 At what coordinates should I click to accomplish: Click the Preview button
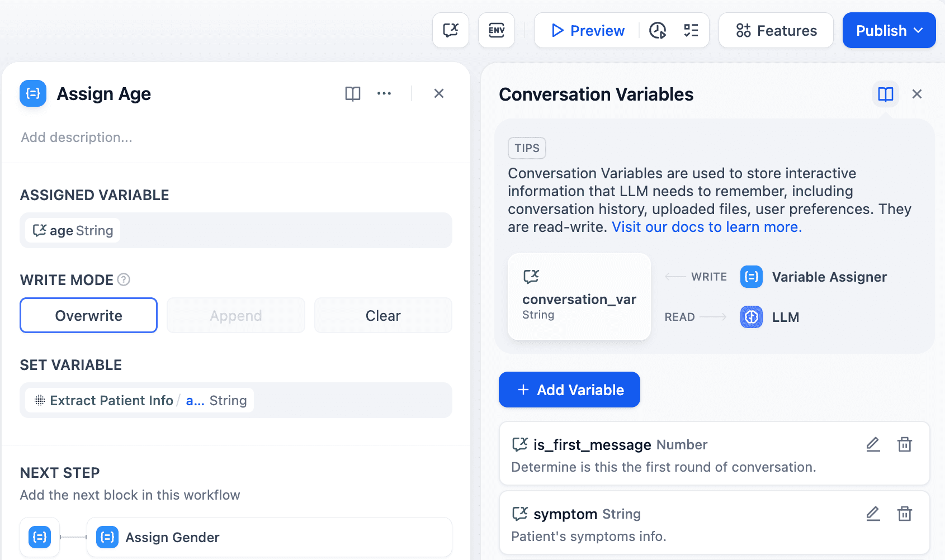coord(588,30)
